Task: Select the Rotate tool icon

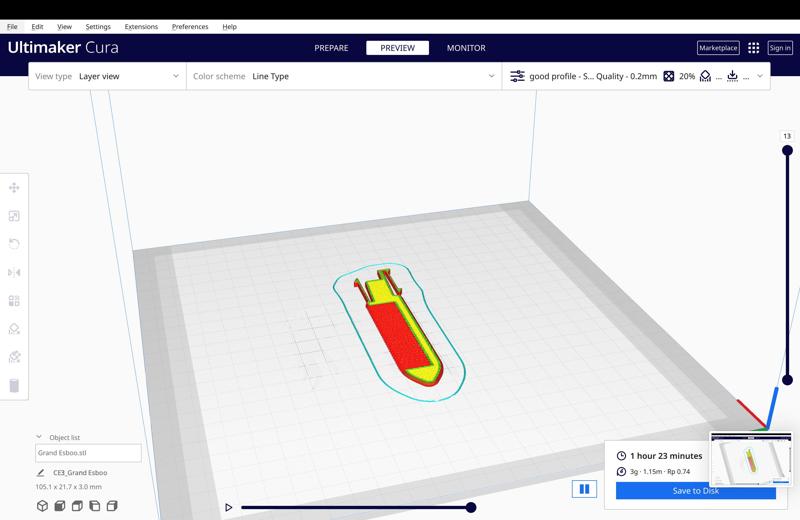Action: (x=14, y=244)
